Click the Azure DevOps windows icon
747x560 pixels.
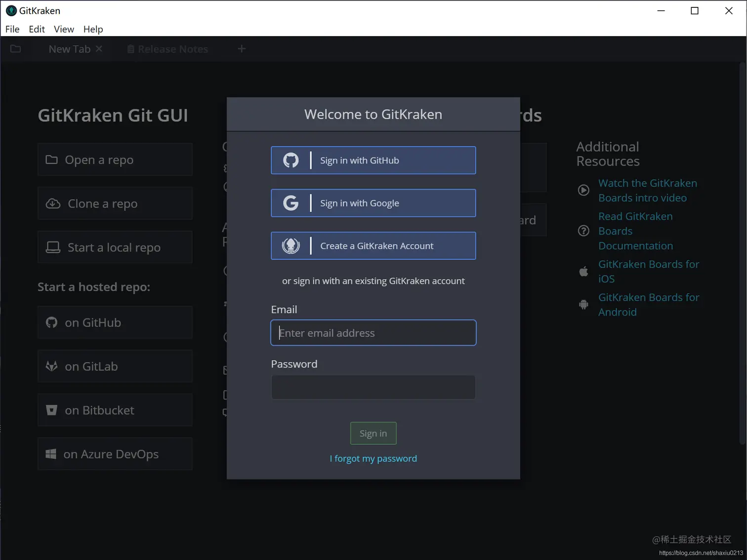[51, 454]
